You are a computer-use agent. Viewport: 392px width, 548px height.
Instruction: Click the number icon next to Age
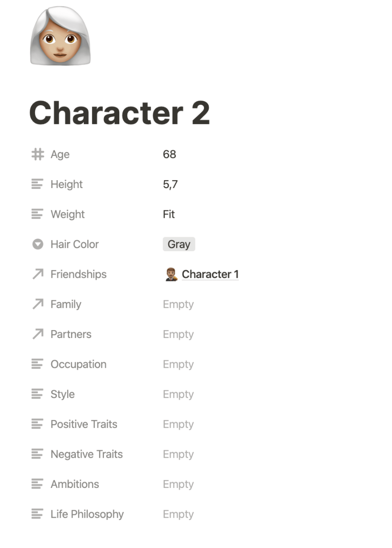coord(37,154)
